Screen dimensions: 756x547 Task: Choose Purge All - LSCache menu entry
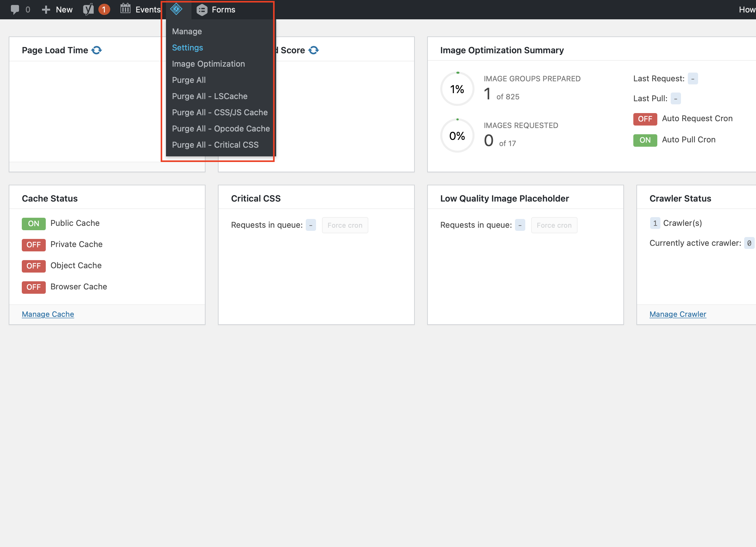pos(210,96)
